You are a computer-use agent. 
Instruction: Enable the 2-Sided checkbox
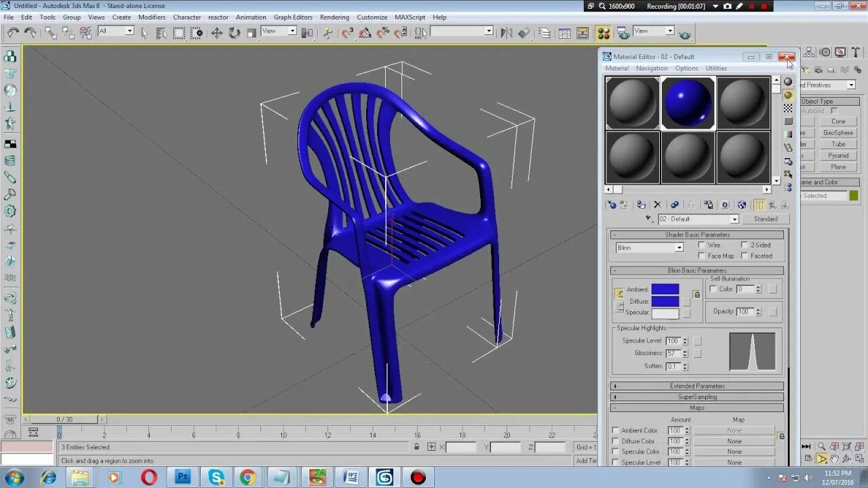tap(745, 245)
